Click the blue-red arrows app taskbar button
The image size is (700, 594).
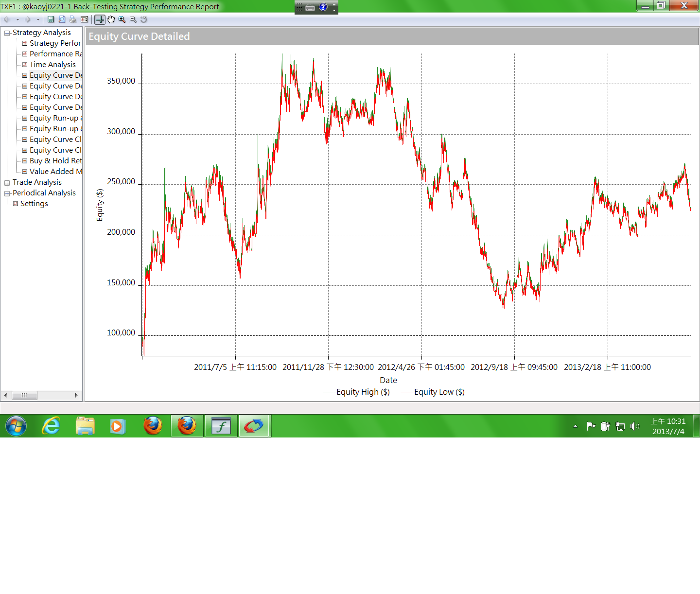(x=254, y=426)
